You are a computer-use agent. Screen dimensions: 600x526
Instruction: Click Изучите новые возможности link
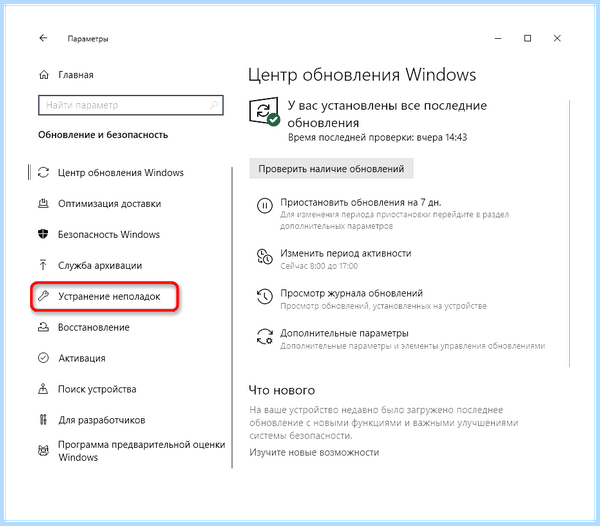[314, 452]
